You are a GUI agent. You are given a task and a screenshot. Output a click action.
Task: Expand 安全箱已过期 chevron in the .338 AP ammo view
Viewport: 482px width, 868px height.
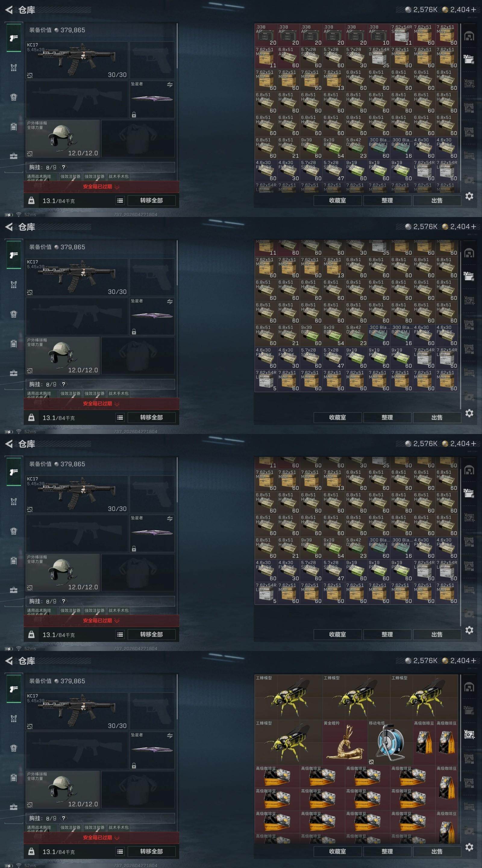117,187
